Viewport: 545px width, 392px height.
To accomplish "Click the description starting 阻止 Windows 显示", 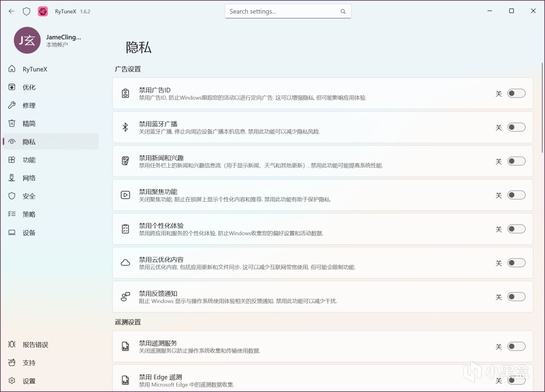I will [x=238, y=301].
